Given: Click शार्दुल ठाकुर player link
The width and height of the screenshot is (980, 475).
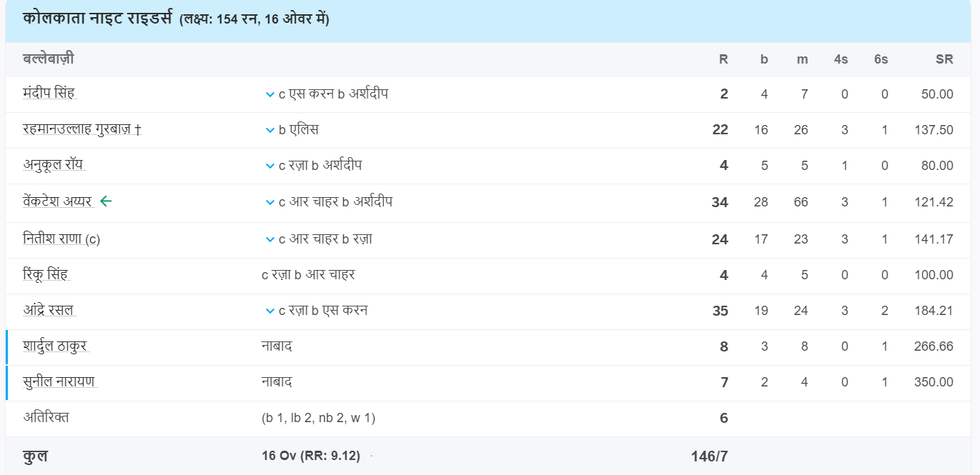Looking at the screenshot, I should tap(56, 346).
